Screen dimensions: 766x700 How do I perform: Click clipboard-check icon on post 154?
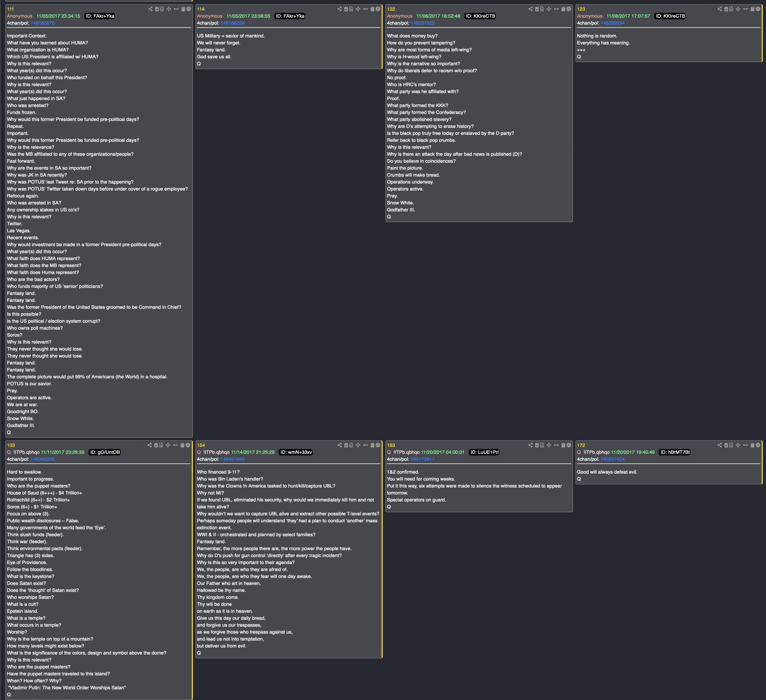coord(346,445)
